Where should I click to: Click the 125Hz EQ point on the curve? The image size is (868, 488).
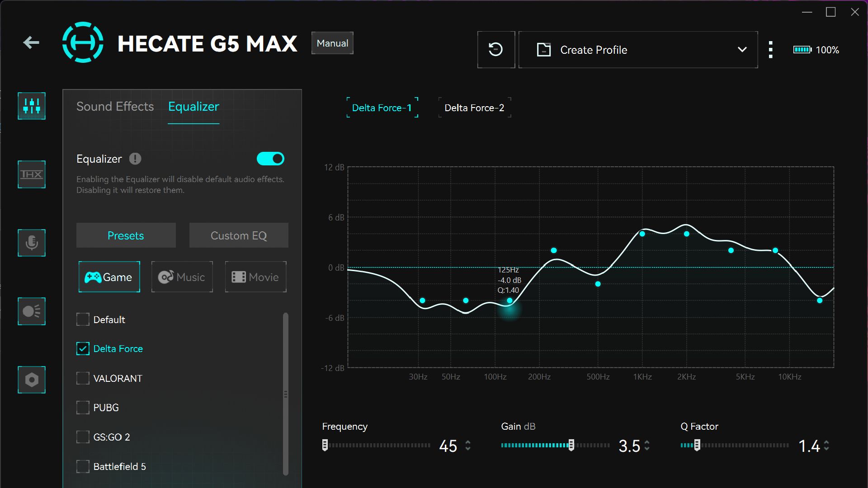(509, 301)
